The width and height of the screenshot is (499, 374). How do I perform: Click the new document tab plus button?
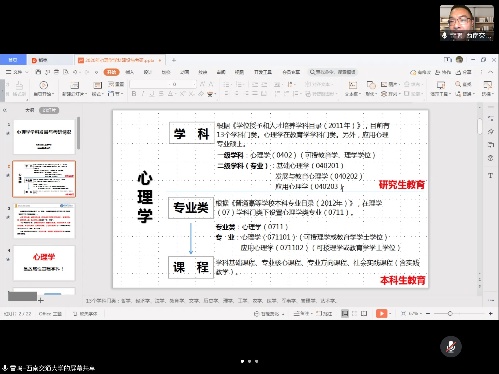click(174, 60)
